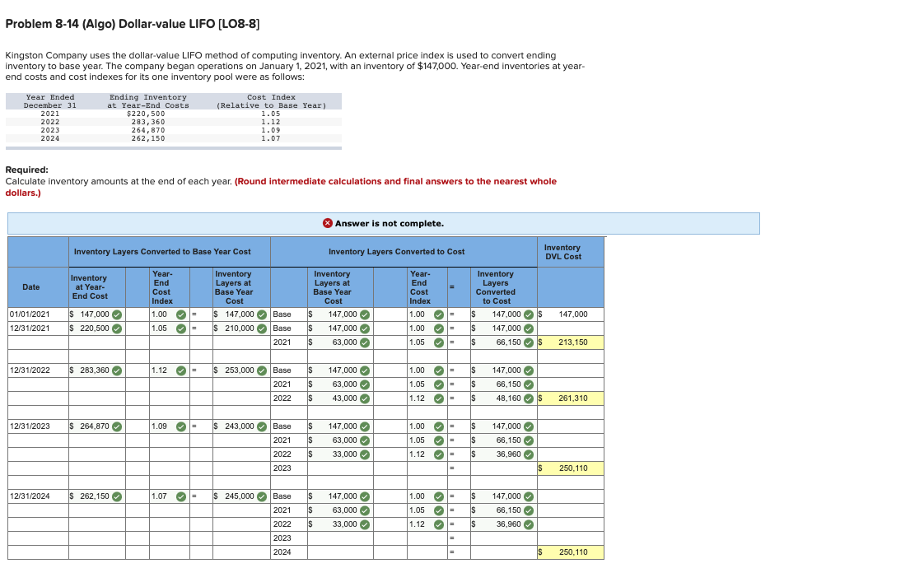Click the $220,500 value in the given data table
This screenshot has height=568, width=924.
146,114
